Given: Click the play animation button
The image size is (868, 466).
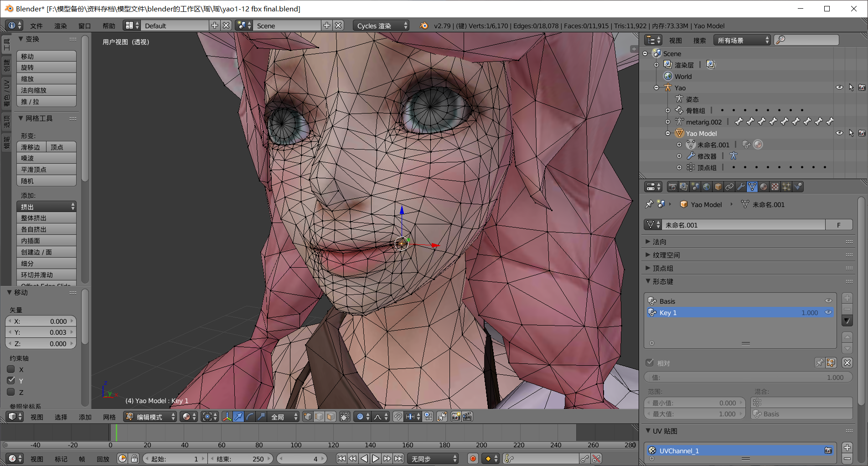Looking at the screenshot, I should click(x=376, y=459).
